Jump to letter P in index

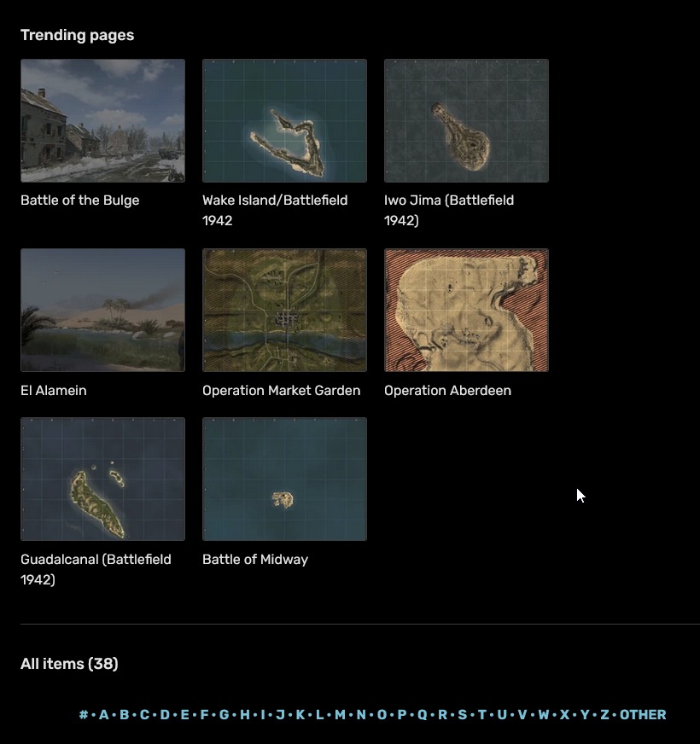click(x=402, y=715)
